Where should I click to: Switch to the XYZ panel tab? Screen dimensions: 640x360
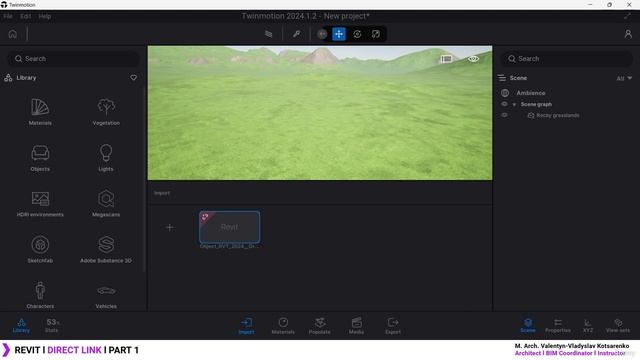(588, 326)
